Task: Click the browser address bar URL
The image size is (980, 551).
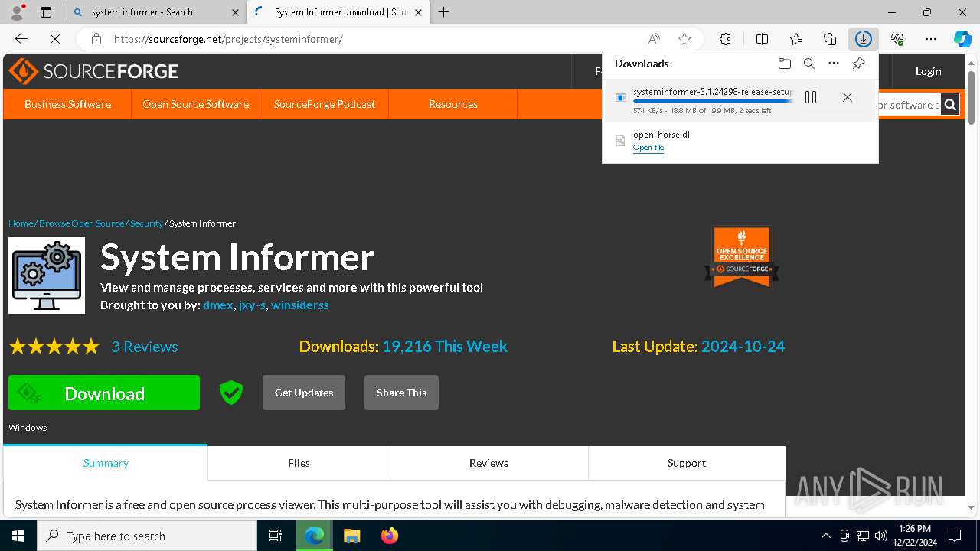Action: coord(228,39)
